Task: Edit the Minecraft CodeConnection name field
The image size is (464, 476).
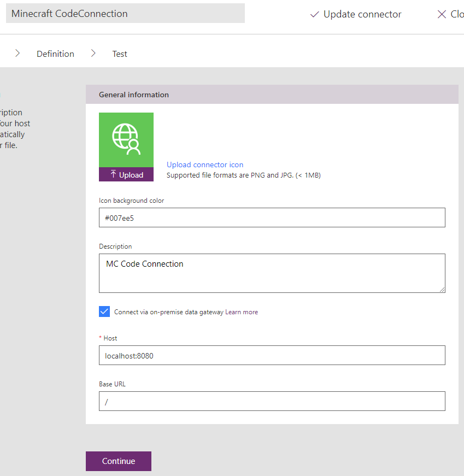Action: 125,14
